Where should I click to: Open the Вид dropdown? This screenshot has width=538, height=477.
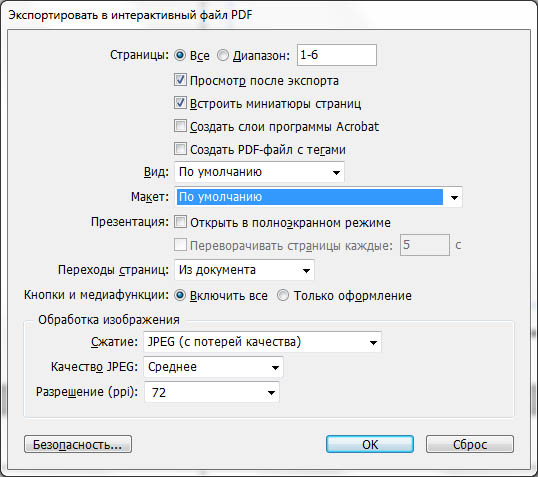[259, 172]
